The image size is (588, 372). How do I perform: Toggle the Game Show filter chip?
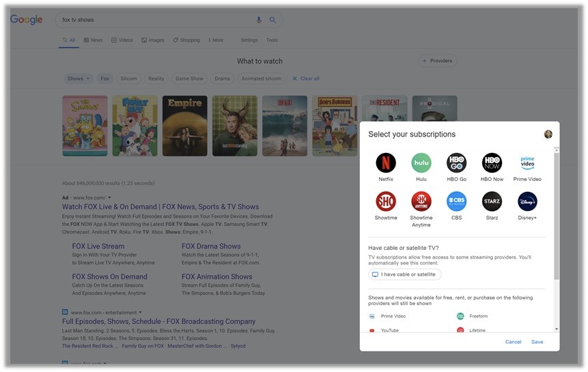coord(189,78)
